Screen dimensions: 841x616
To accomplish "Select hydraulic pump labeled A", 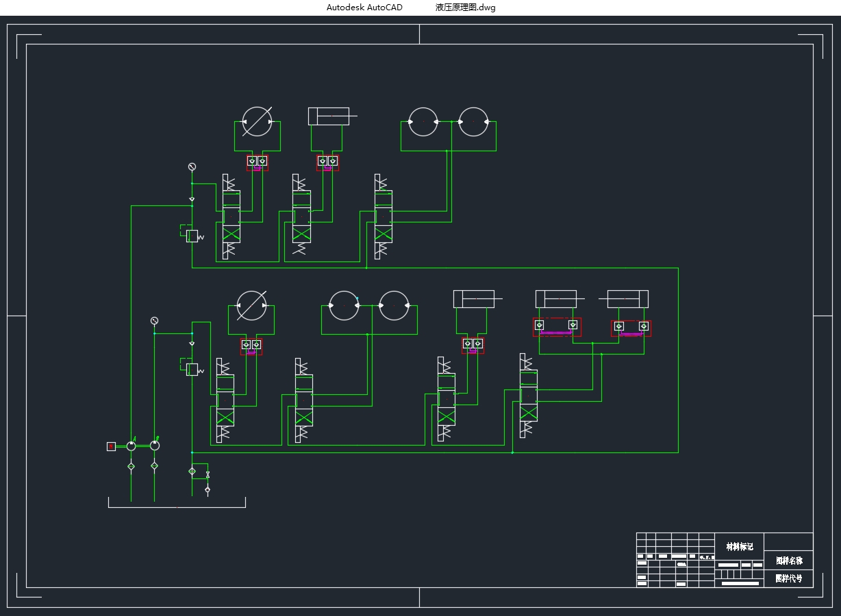I will (131, 446).
